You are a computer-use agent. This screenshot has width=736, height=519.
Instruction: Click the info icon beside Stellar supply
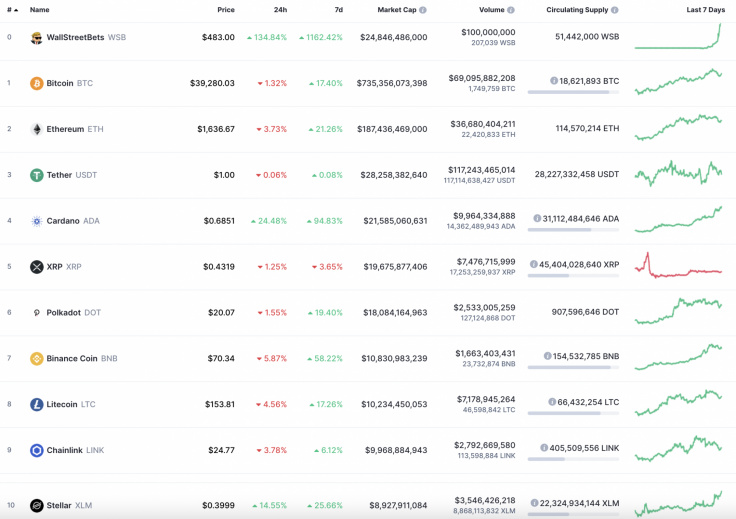coord(534,503)
